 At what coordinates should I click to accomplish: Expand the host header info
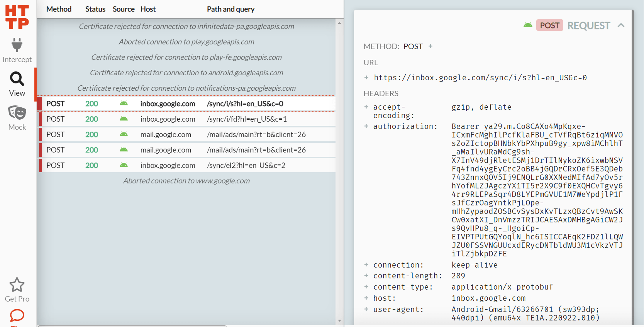coord(366,298)
